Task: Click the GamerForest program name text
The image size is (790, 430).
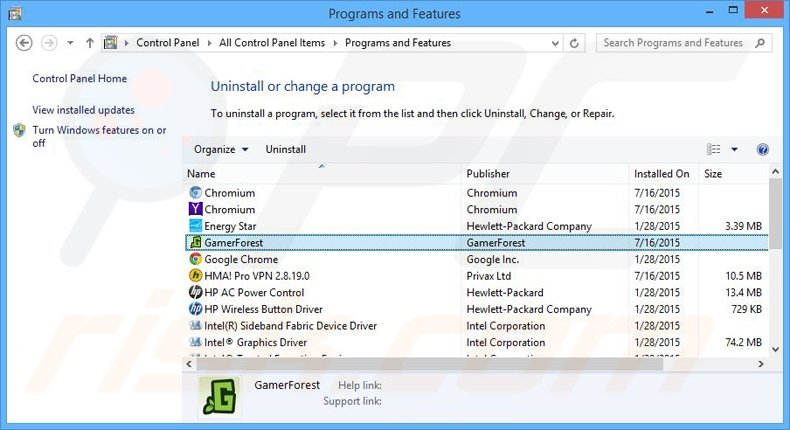Action: pyautogui.click(x=234, y=242)
